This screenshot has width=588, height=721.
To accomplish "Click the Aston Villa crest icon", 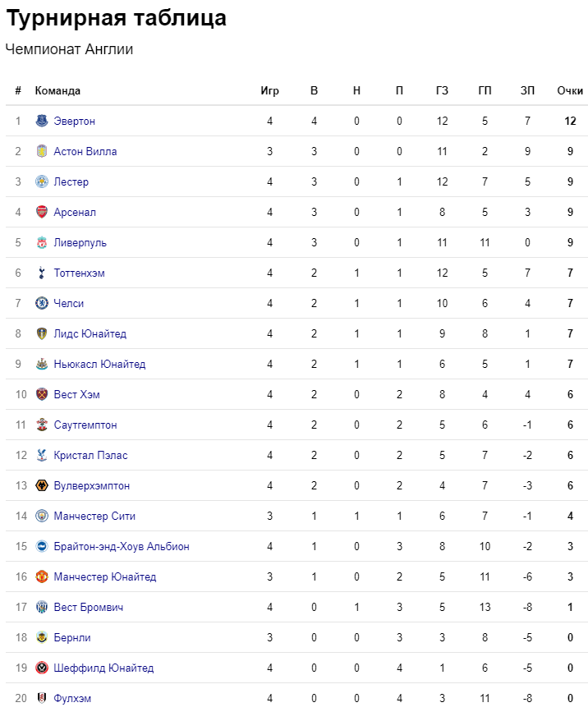I will pyautogui.click(x=42, y=151).
